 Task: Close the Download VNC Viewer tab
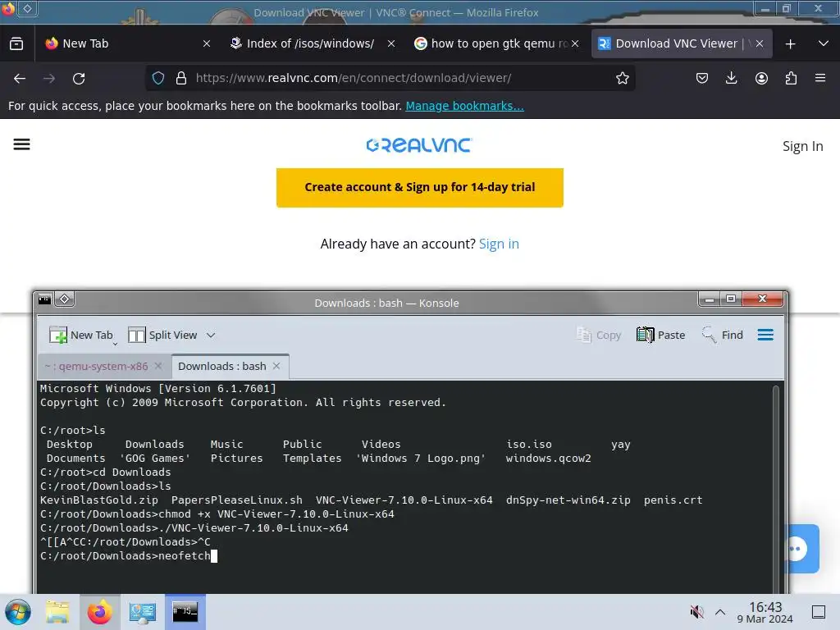point(759,43)
